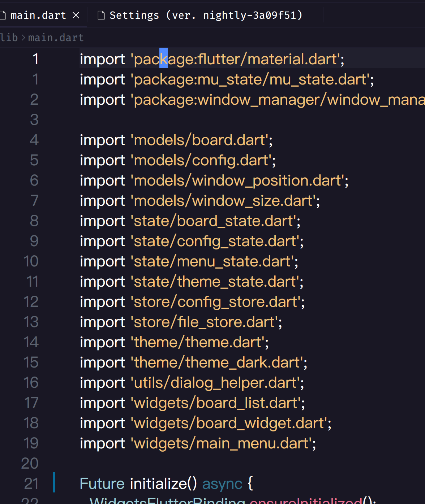The height and width of the screenshot is (504, 425).
Task: Click the 'package:mu_state/mu_state.dart' import string
Action: point(252,79)
